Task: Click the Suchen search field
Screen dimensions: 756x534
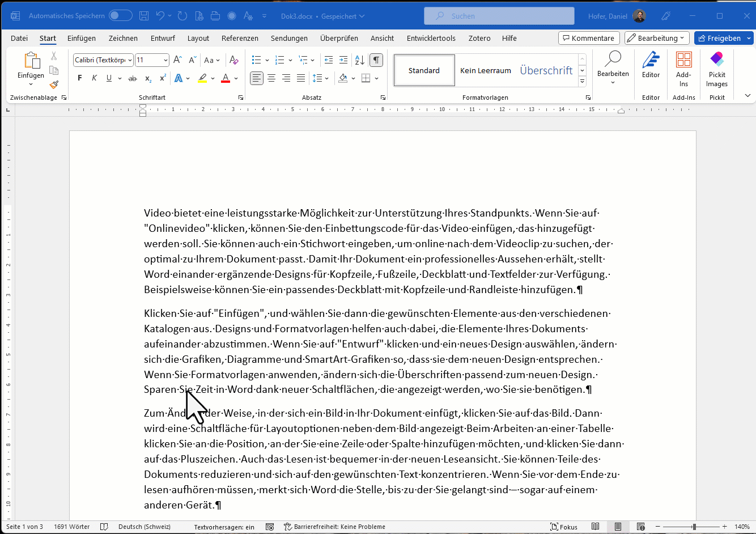Action: [499, 16]
